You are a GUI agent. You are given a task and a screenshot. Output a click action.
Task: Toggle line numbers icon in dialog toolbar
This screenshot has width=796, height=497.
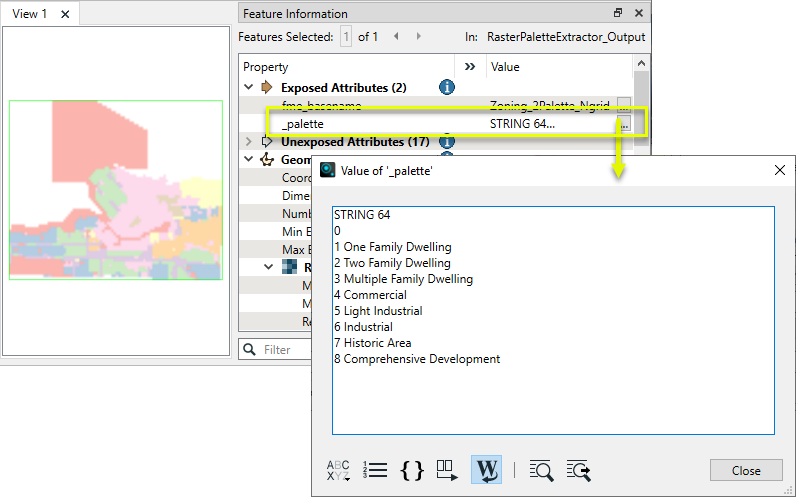(x=375, y=470)
